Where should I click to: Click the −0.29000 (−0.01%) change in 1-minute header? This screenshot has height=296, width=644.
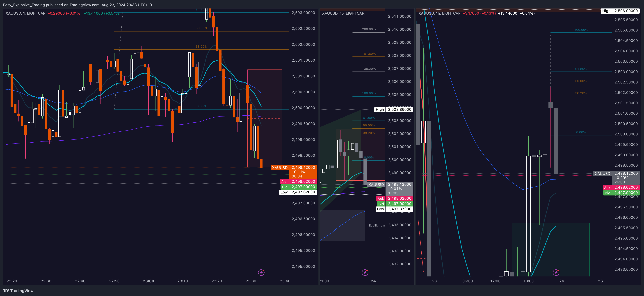click(64, 13)
